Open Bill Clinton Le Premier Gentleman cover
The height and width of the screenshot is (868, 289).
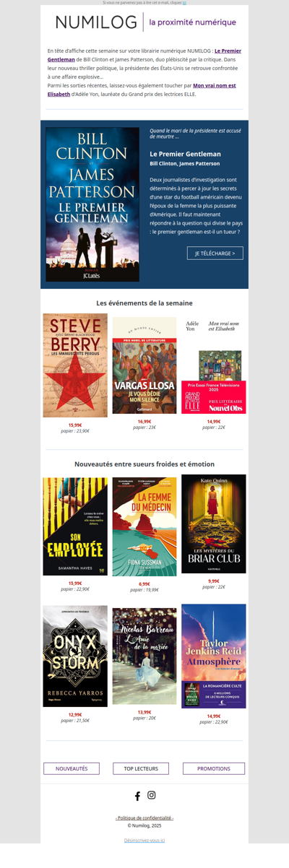92,204
